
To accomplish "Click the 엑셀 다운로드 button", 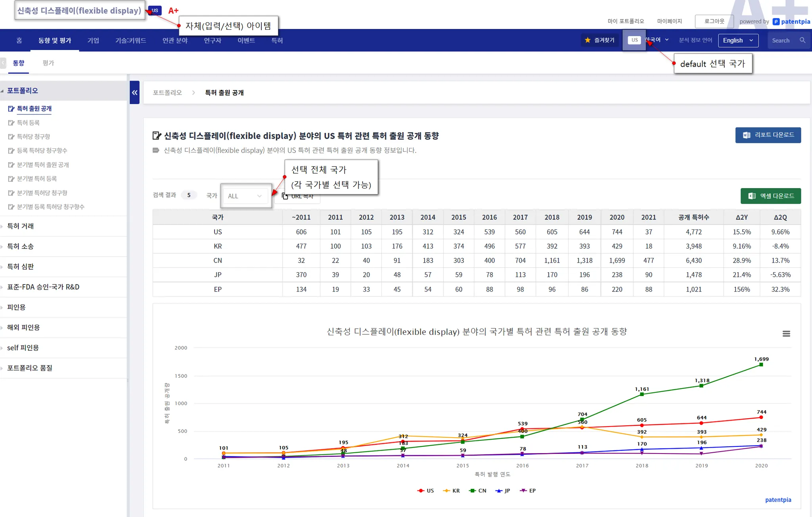I will click(770, 196).
